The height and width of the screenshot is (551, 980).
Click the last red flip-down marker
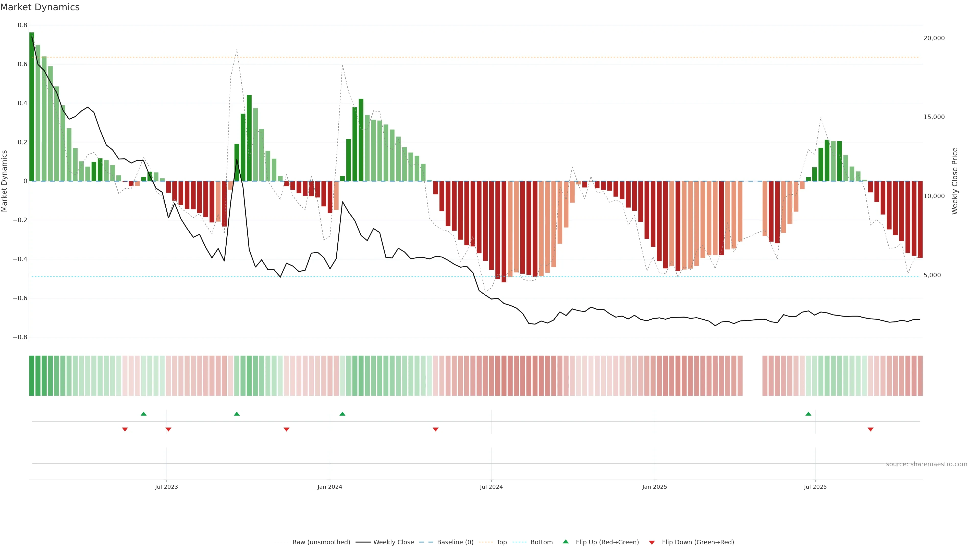[871, 429]
